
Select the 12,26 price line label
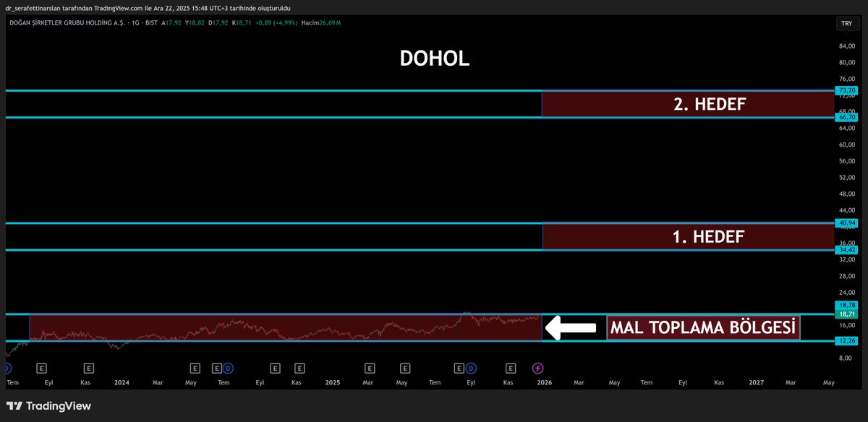[x=846, y=340]
